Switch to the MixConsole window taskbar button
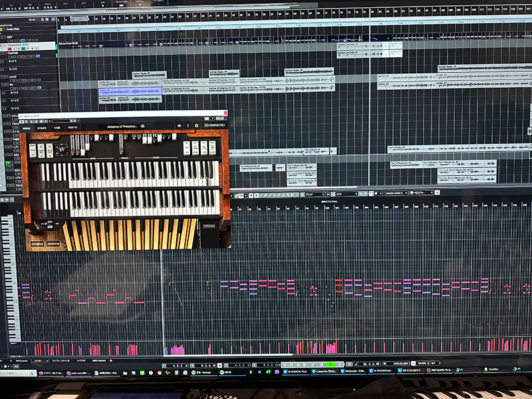Image resolution: width=532 pixels, height=399 pixels. (353, 371)
